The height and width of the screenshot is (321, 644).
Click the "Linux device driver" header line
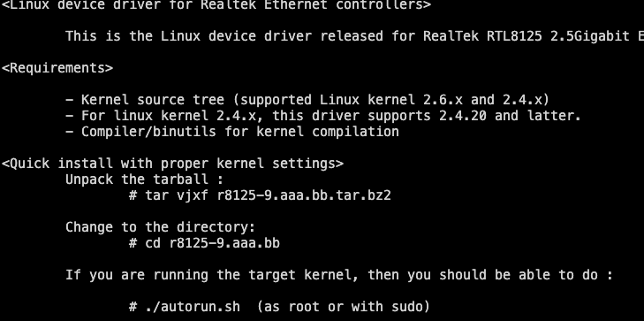[216, 4]
